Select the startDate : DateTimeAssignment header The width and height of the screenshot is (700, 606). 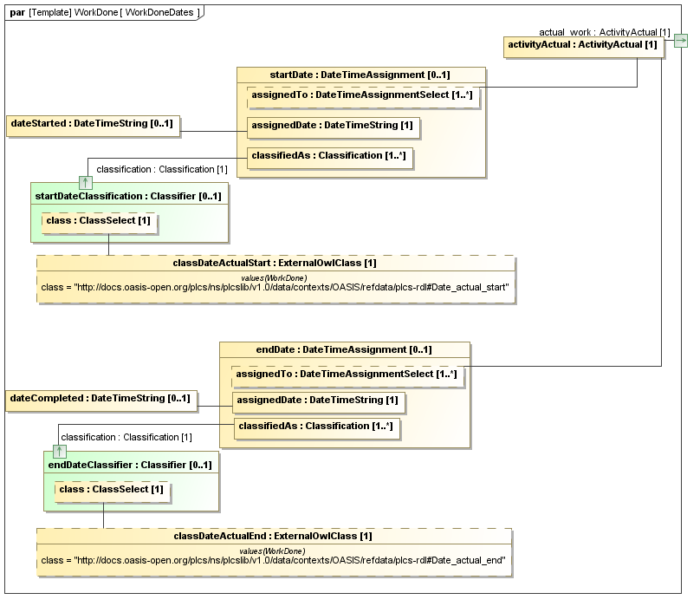360,75
